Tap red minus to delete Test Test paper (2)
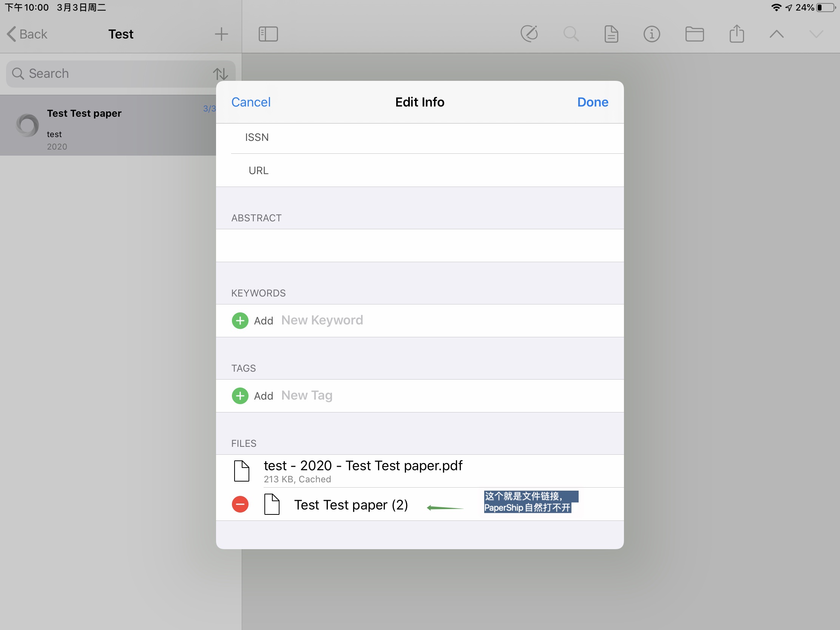This screenshot has height=630, width=840. click(240, 504)
